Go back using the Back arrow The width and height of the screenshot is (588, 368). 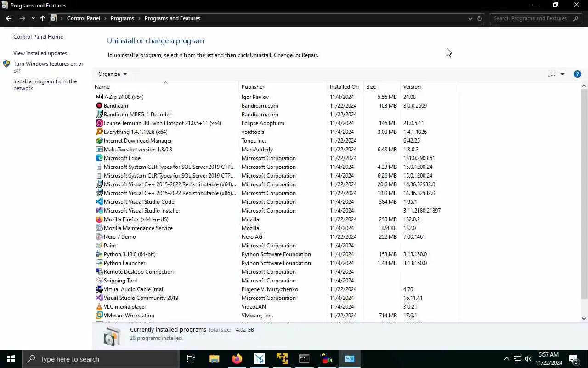pyautogui.click(x=9, y=18)
